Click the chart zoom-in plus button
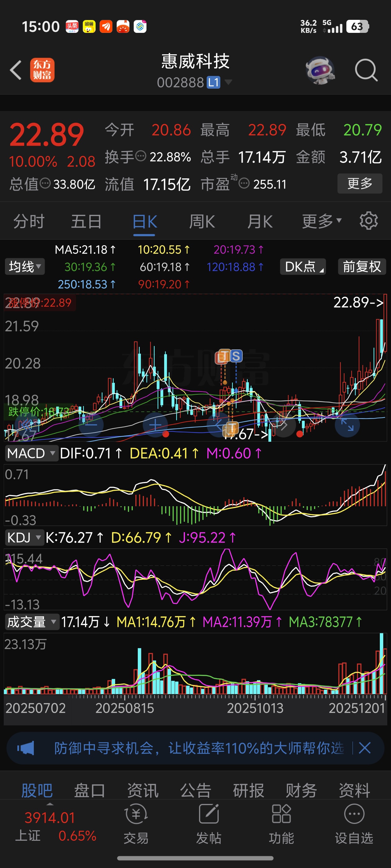391x868 pixels. coord(155,425)
